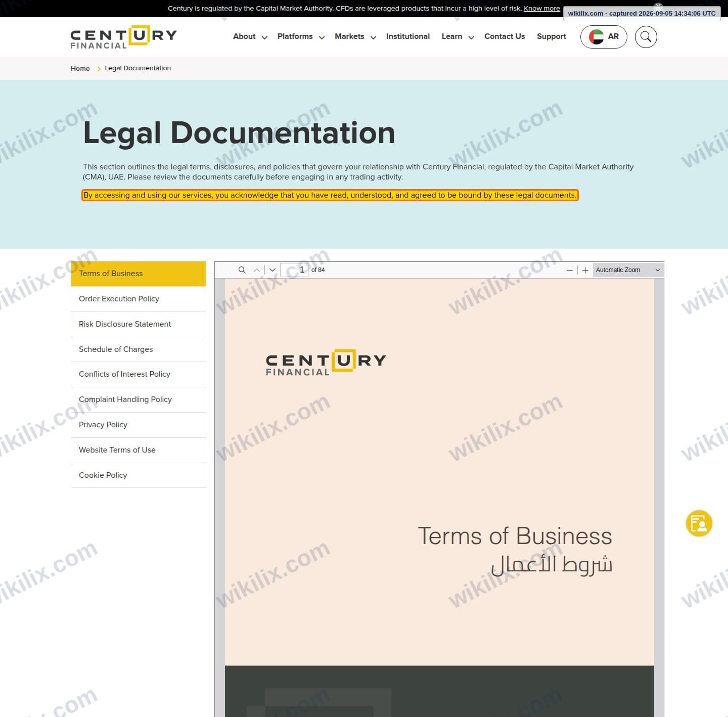Select the Terms of Business tab
728x717 pixels.
pos(139,274)
